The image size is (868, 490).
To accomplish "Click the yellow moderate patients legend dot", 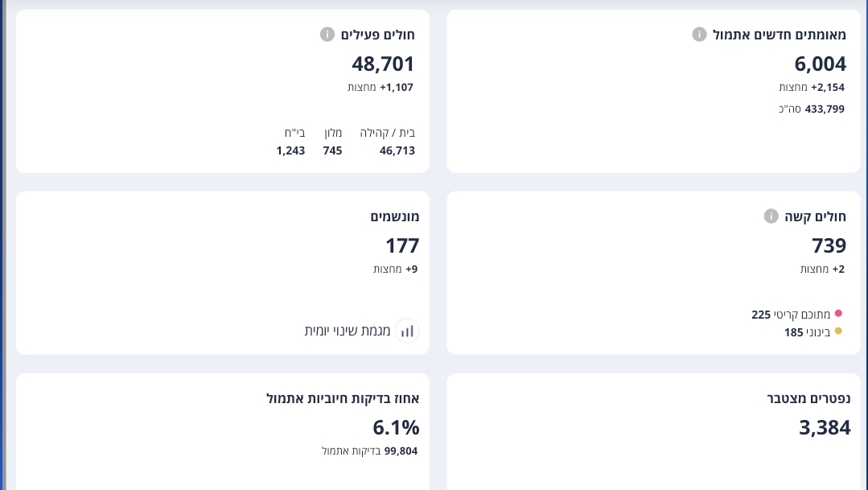I will click(838, 331).
